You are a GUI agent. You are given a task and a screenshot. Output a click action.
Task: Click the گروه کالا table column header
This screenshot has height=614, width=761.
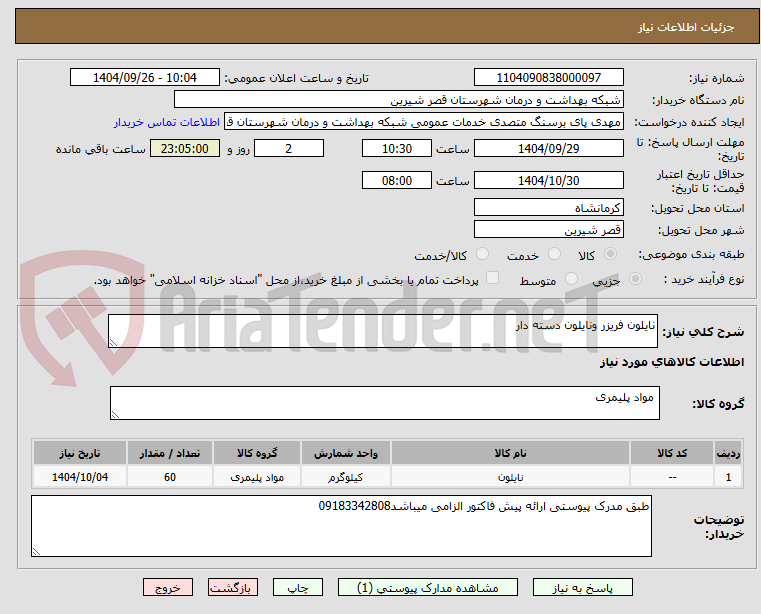pos(257,453)
